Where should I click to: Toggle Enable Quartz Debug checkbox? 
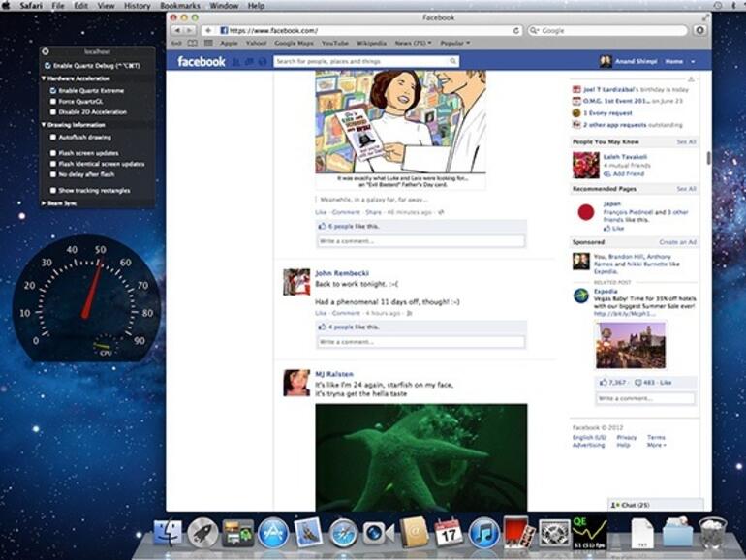[47, 66]
